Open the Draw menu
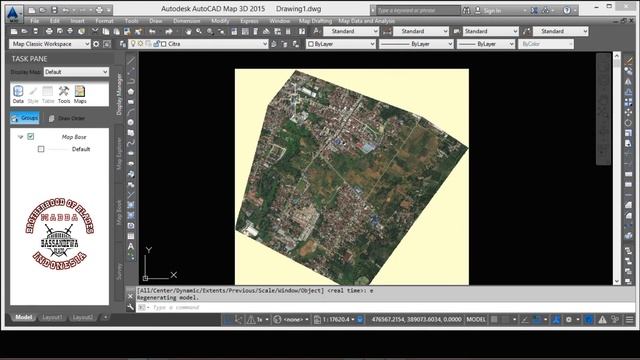 tap(156, 21)
